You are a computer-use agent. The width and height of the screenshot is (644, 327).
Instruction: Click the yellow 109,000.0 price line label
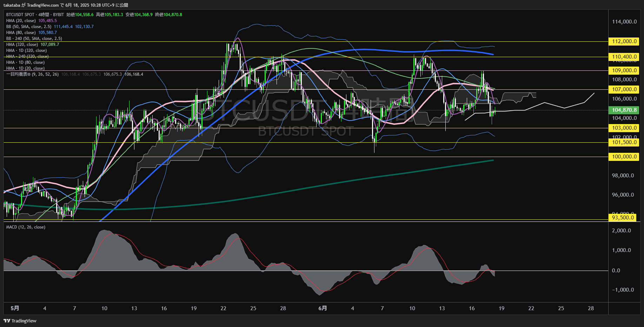[624, 70]
